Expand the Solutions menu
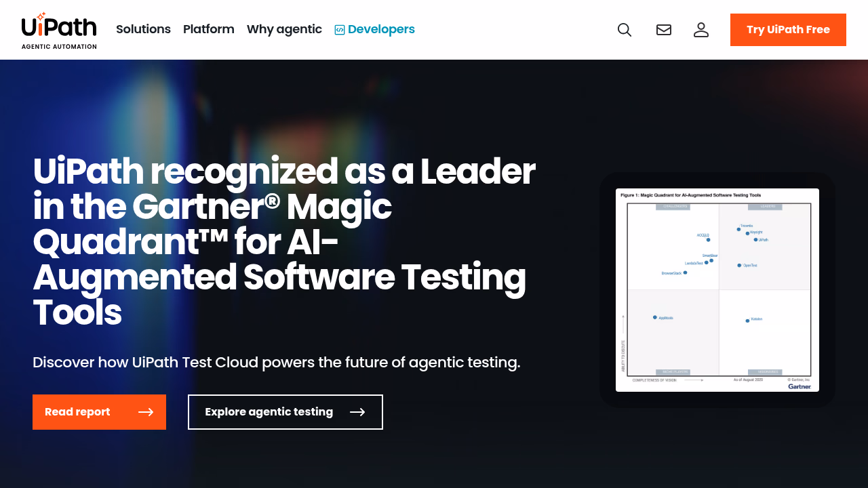This screenshot has height=488, width=868. click(143, 29)
